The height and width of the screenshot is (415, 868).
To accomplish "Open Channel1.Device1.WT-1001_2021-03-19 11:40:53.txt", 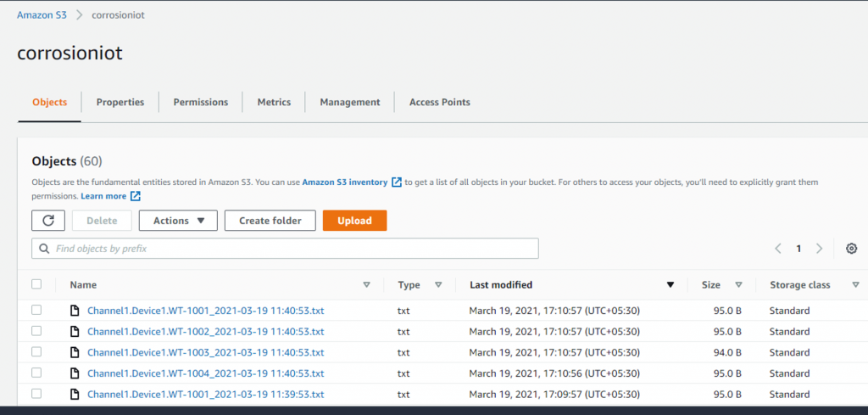I will tap(205, 311).
